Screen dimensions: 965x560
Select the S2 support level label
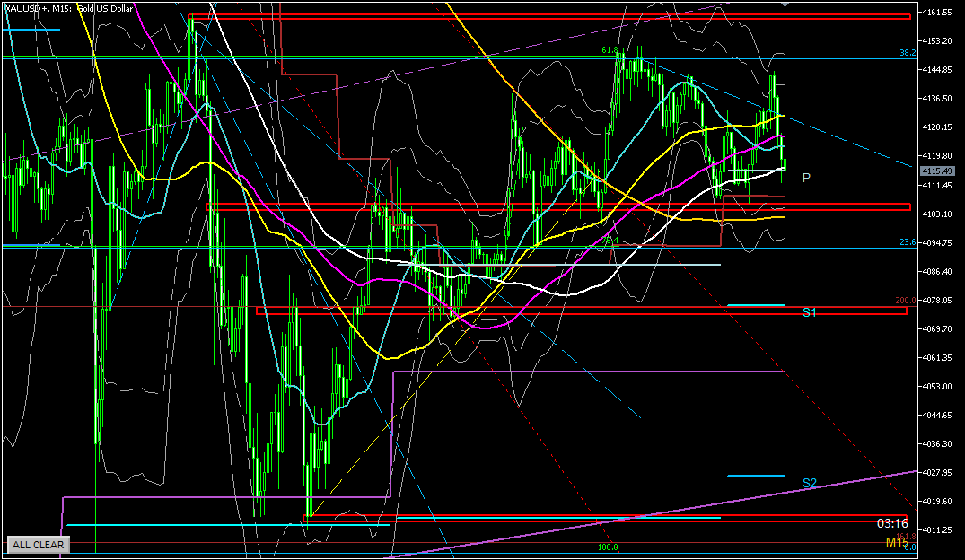coord(810,483)
